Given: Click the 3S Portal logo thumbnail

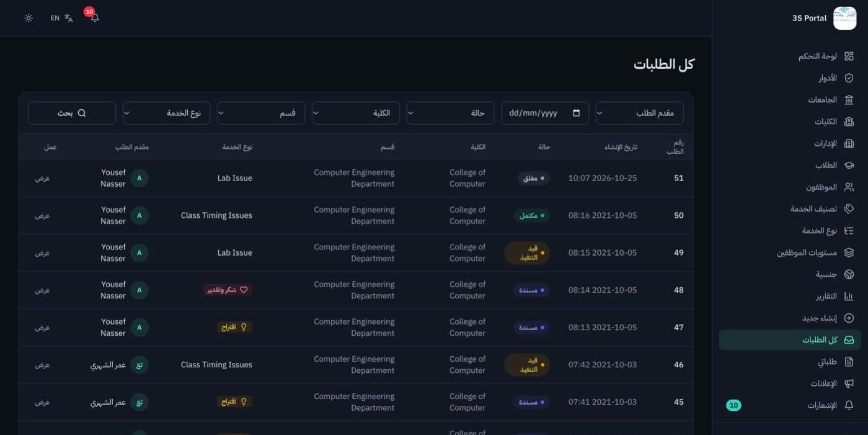Looking at the screenshot, I should coord(844,18).
